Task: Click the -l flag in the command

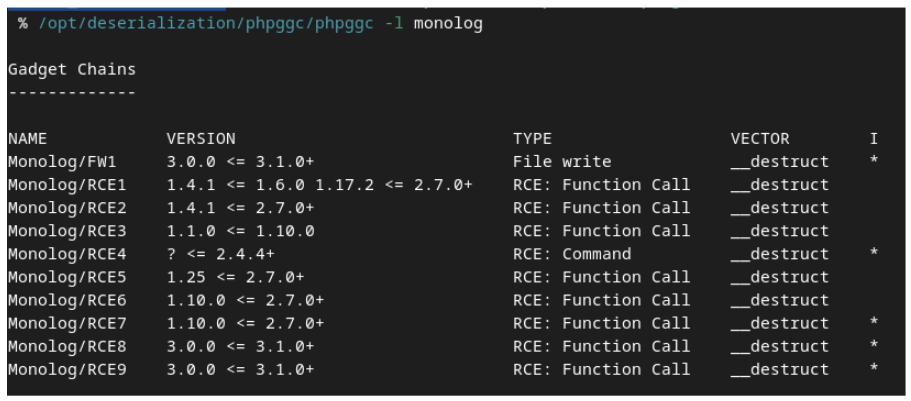Action: coord(395,23)
